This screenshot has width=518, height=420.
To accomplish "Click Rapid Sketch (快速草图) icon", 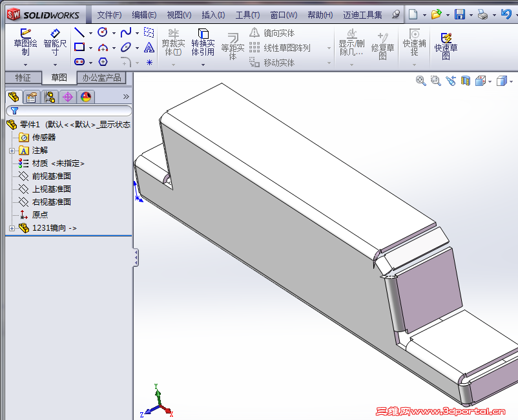I will pyautogui.click(x=446, y=37).
